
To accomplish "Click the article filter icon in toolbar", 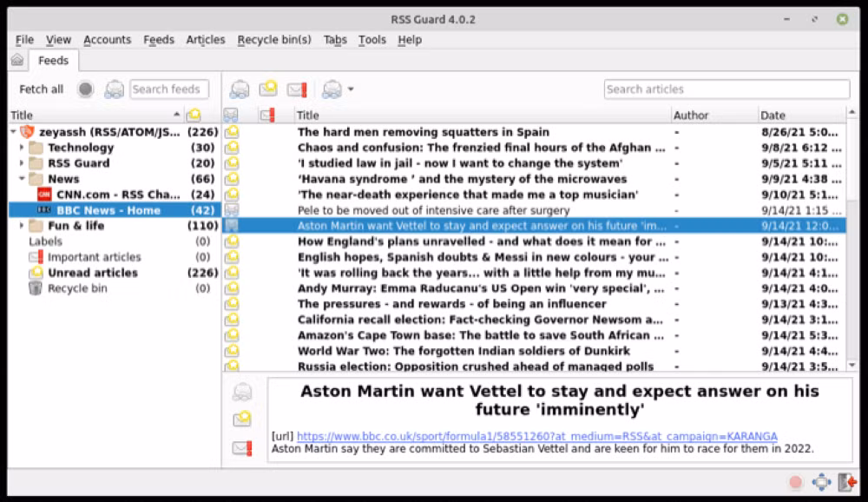I will point(332,89).
